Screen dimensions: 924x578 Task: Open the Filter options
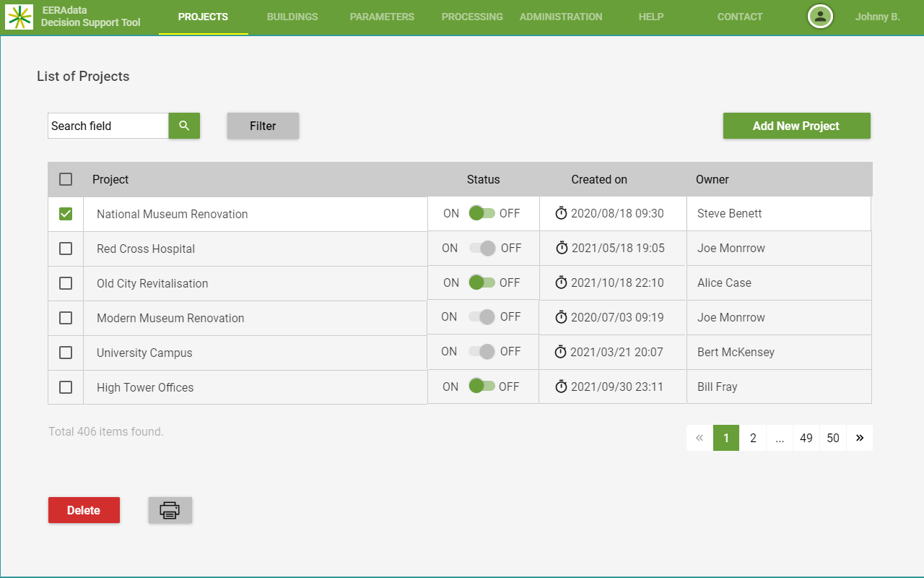[x=263, y=126]
